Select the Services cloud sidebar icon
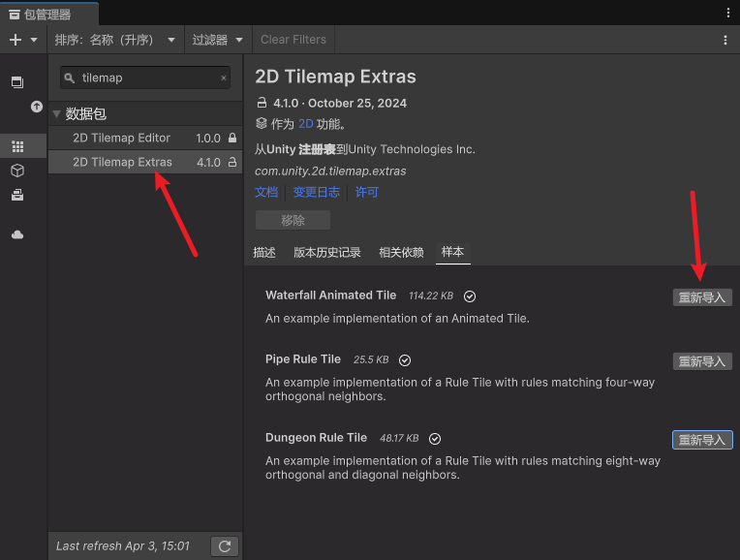Viewport: 740px width, 560px height. 17,234
